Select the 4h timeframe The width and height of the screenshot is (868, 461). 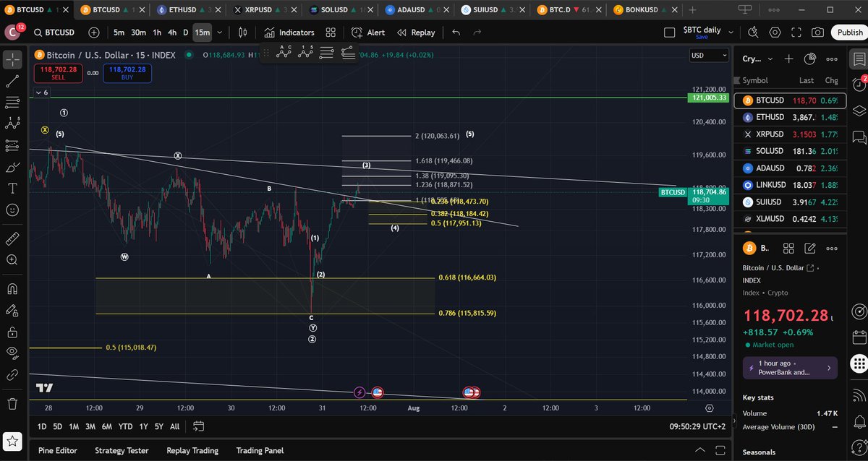point(172,33)
